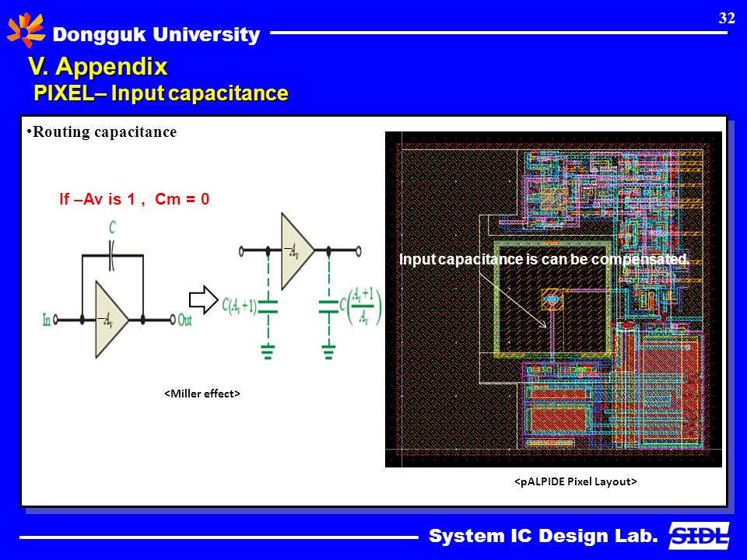Click the 'In' terminal label of amplifier
Viewport: 747px width, 560px height.
(47, 320)
